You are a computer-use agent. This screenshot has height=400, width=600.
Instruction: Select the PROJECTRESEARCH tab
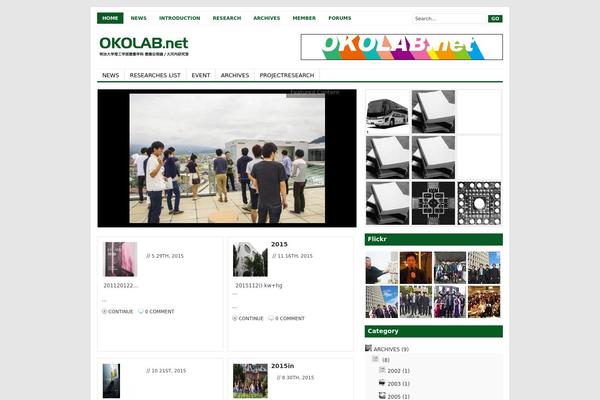287,75
